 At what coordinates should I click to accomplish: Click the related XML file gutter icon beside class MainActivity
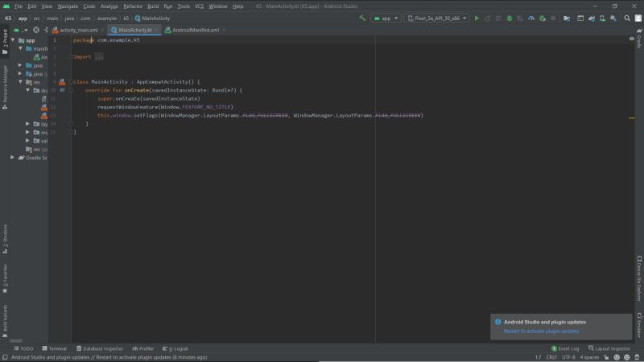coord(62,82)
